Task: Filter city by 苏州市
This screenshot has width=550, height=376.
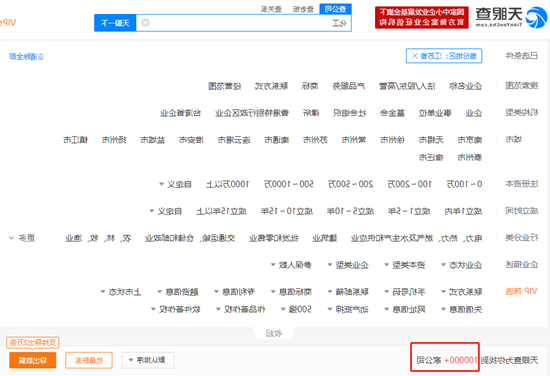Action: pos(315,140)
